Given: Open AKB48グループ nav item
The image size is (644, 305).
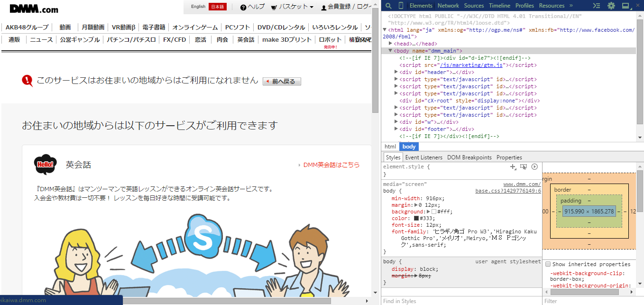Looking at the screenshot, I should click(27, 28).
